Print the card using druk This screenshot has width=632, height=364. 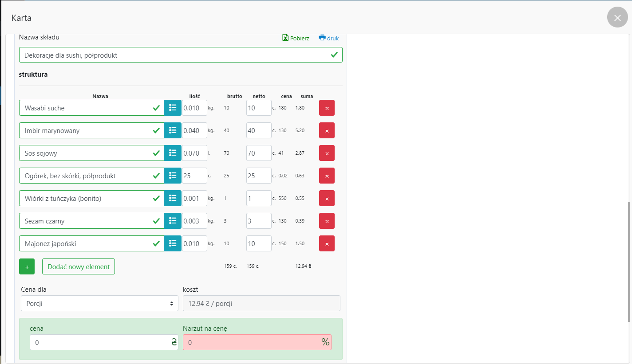pos(329,38)
